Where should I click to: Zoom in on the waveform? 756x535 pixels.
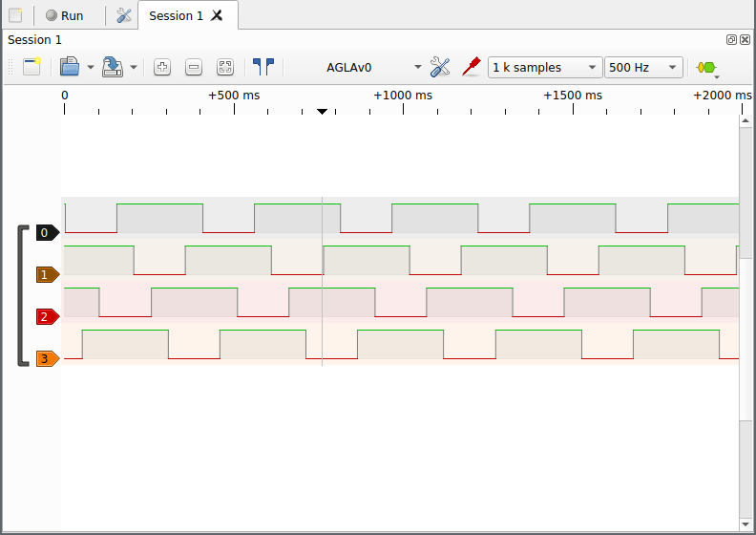pos(162,67)
